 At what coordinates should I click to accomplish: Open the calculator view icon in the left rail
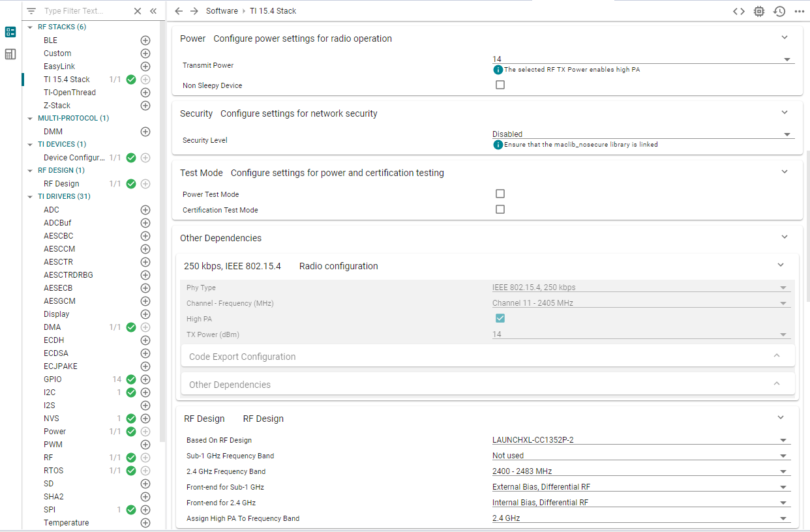click(x=10, y=54)
